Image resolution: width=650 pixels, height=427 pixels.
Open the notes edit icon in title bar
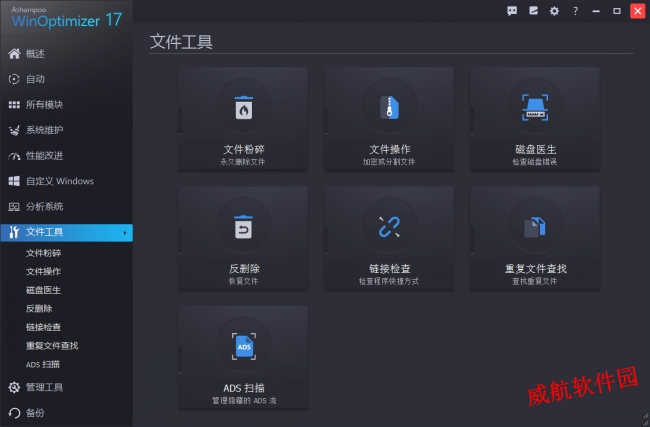point(533,11)
